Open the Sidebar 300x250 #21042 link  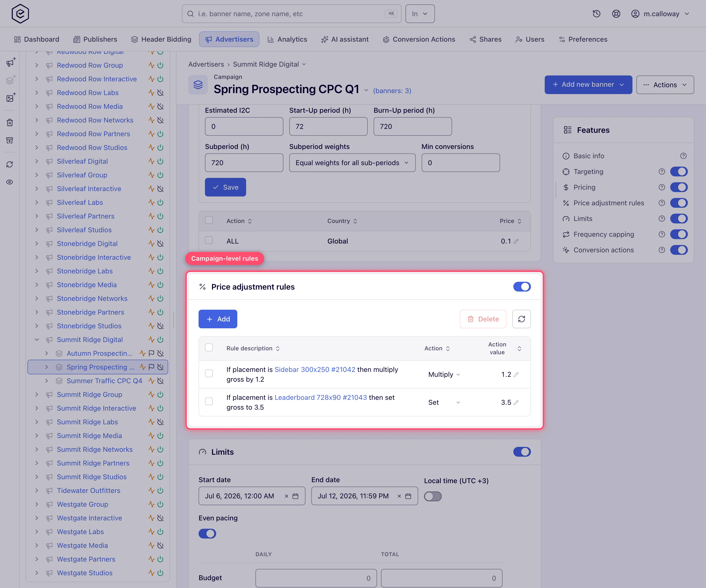click(x=315, y=369)
